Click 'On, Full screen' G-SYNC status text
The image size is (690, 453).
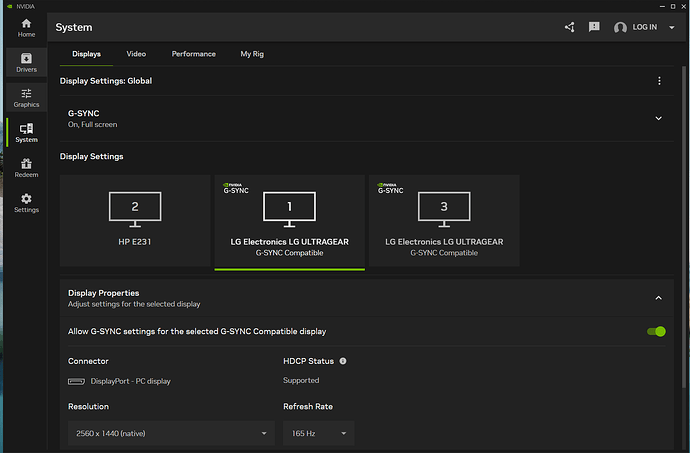click(92, 125)
